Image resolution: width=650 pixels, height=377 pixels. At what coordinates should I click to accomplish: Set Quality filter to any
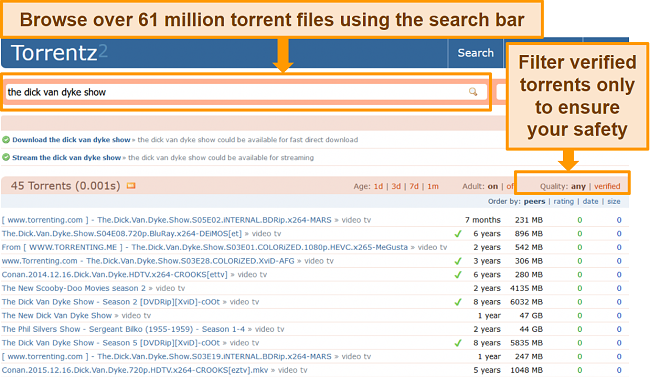point(578,186)
